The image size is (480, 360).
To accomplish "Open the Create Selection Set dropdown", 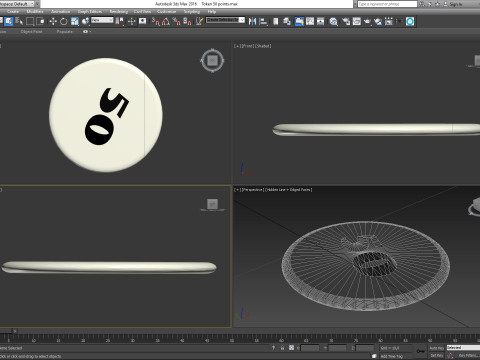I will (x=225, y=20).
